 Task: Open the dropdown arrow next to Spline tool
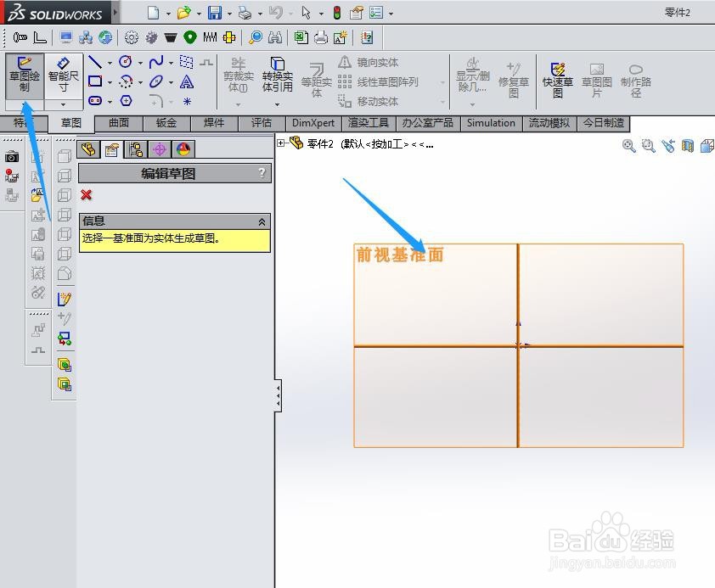pyautogui.click(x=171, y=63)
